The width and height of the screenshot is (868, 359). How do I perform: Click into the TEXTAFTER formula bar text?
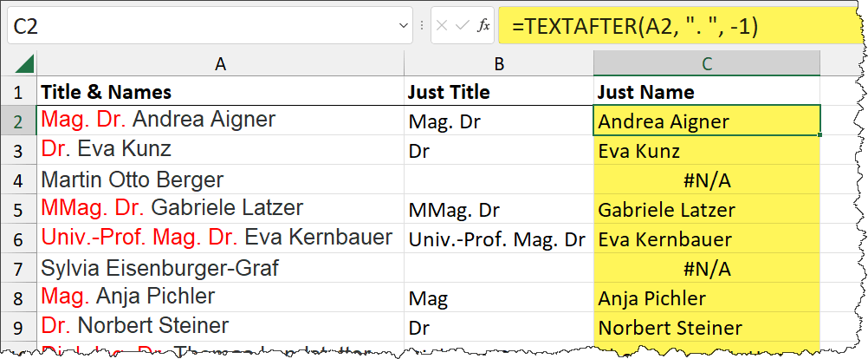click(637, 27)
